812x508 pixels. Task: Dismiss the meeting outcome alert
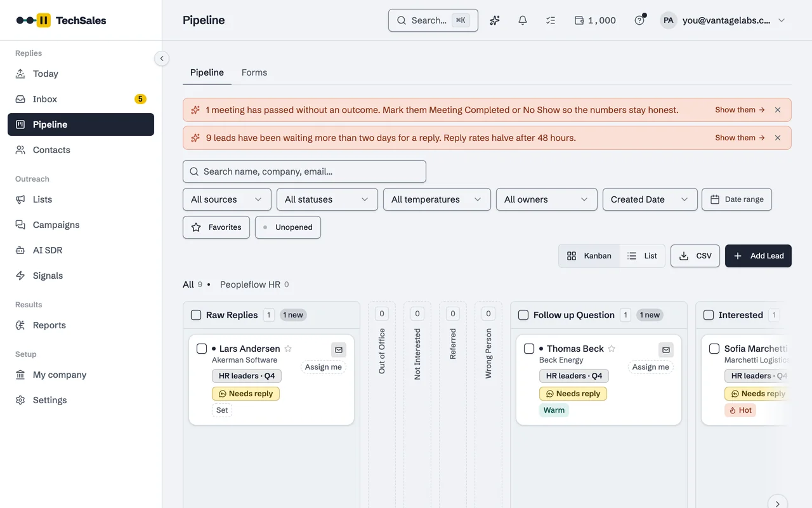[x=778, y=110]
